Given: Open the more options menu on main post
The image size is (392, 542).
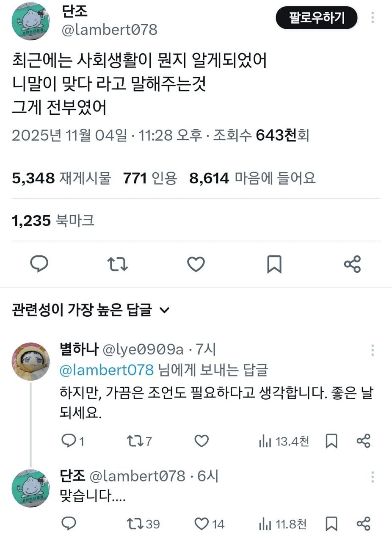Looking at the screenshot, I should (373, 18).
